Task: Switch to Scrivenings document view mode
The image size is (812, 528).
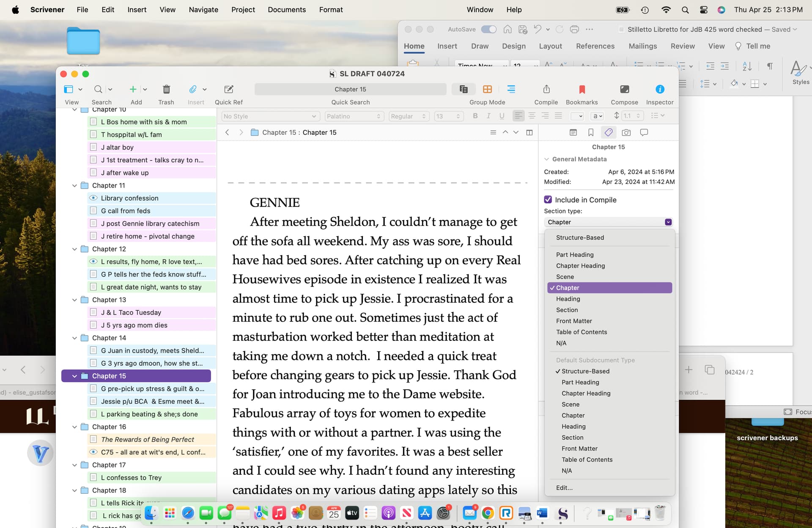Action: [x=464, y=89]
